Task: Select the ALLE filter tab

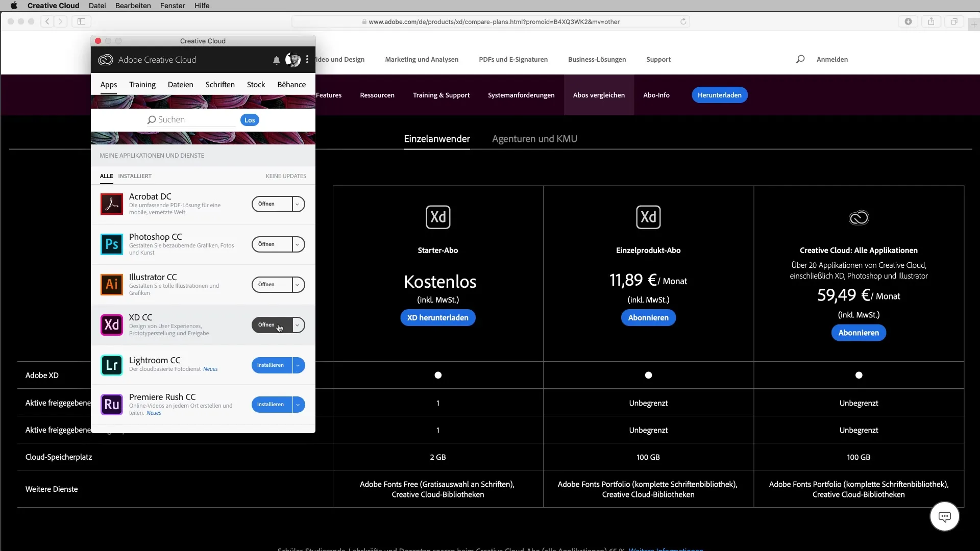Action: [x=106, y=176]
